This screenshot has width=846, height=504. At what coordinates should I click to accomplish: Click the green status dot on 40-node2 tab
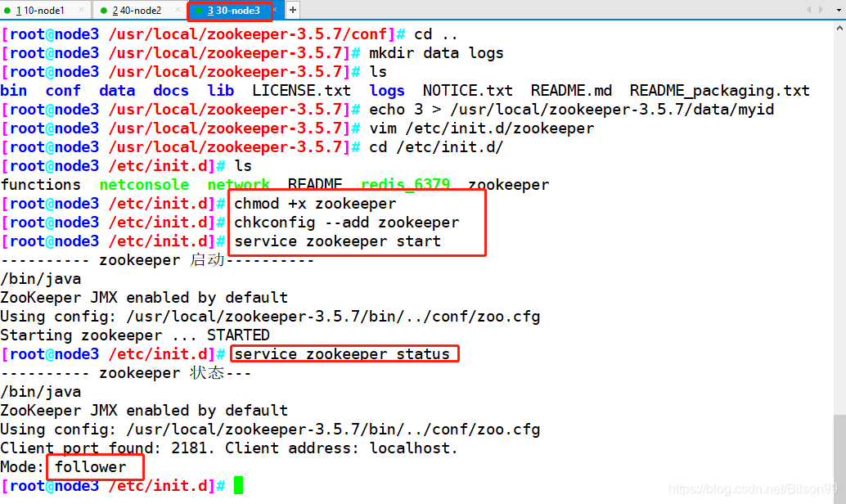(x=104, y=11)
